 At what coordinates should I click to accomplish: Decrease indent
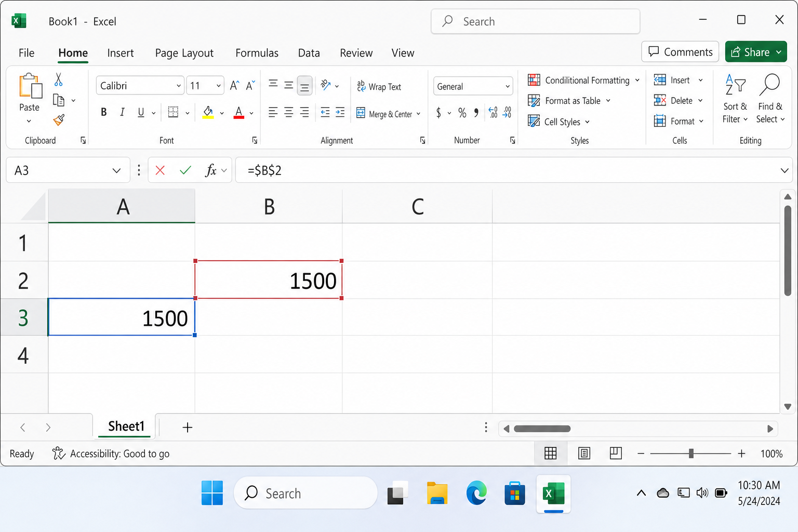click(x=325, y=112)
